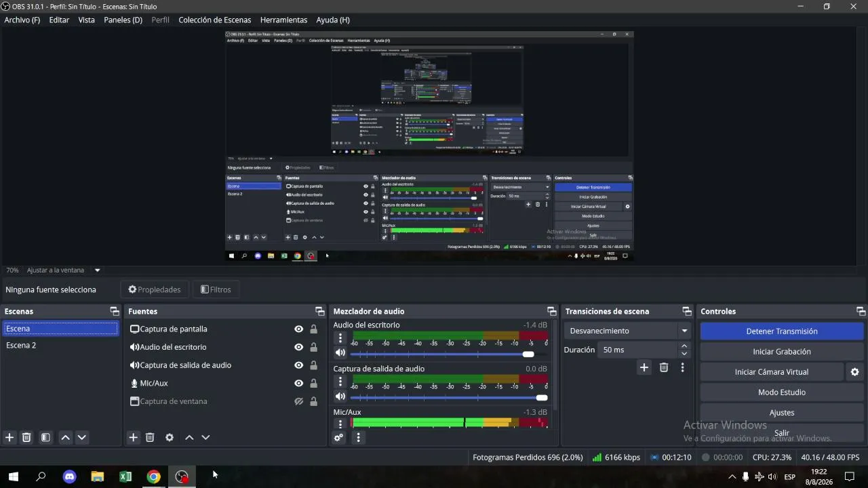This screenshot has width=868, height=488.
Task: Open three-dot menu for Captura de salida channel
Action: (340, 382)
